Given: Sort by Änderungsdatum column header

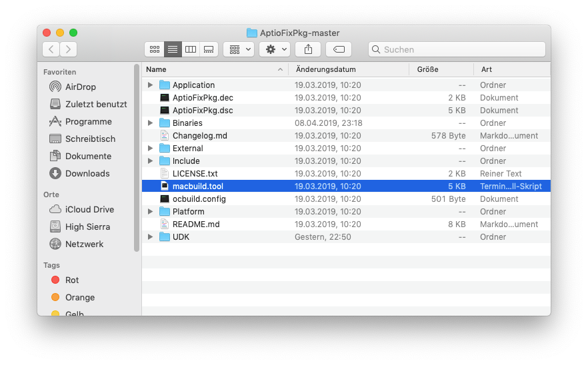Looking at the screenshot, I should click(349, 69).
